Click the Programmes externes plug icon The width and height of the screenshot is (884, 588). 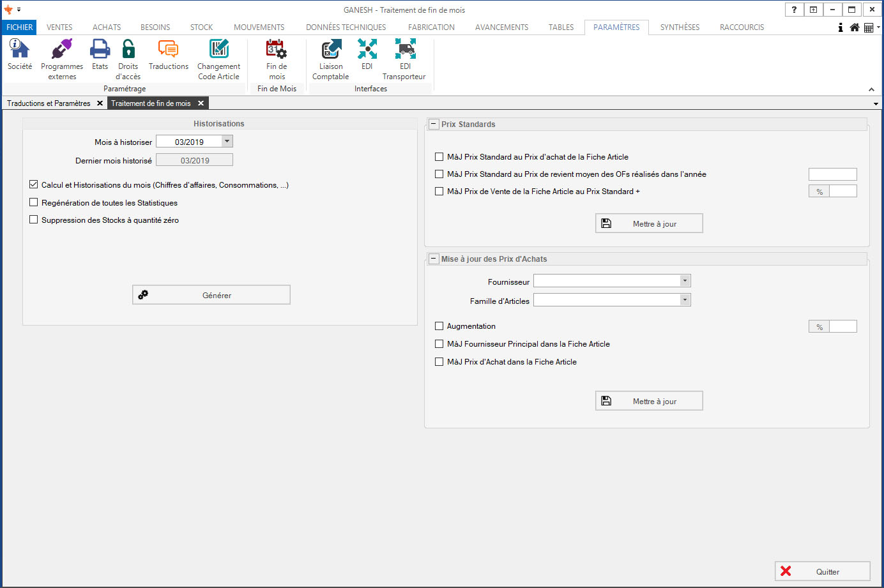click(x=62, y=50)
